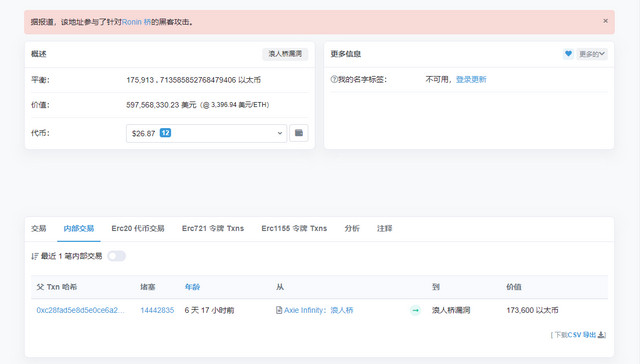Click the 父 Txn 哈希 column header
The height and width of the screenshot is (364, 640).
point(57,287)
